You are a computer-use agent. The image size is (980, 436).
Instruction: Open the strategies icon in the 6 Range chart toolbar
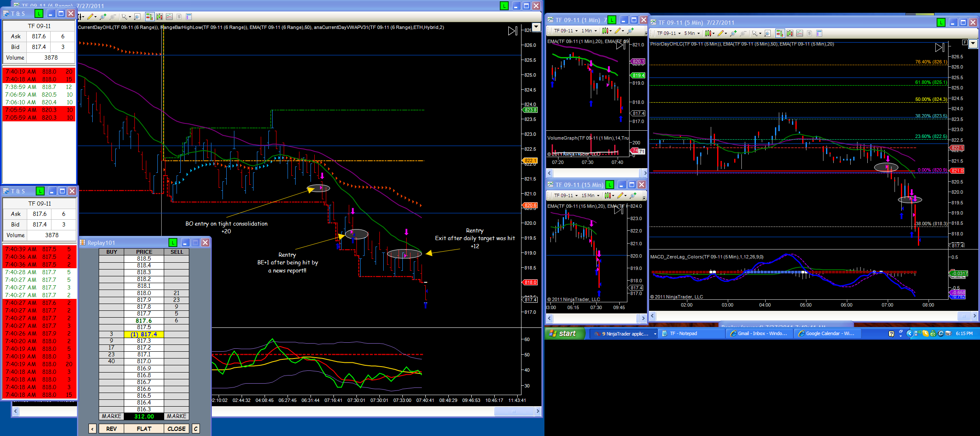[x=169, y=17]
